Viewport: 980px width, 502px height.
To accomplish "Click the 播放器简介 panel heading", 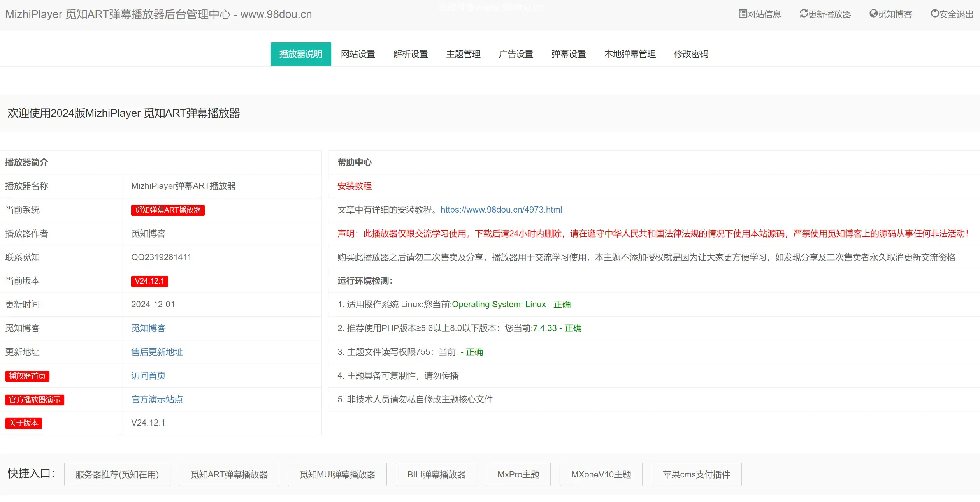I will click(26, 162).
